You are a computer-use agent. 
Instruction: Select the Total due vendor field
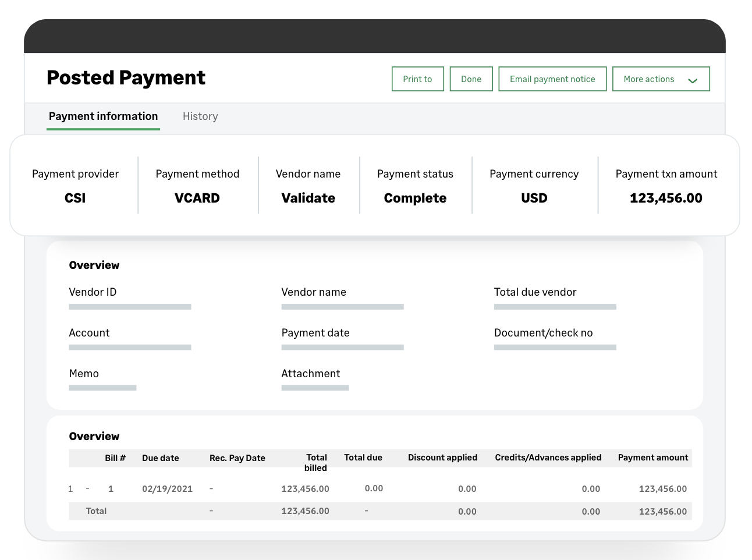pyautogui.click(x=555, y=306)
